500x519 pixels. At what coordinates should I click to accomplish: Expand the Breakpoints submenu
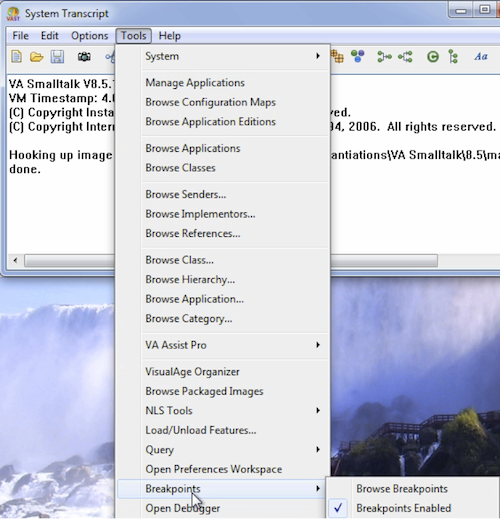[x=222, y=489]
